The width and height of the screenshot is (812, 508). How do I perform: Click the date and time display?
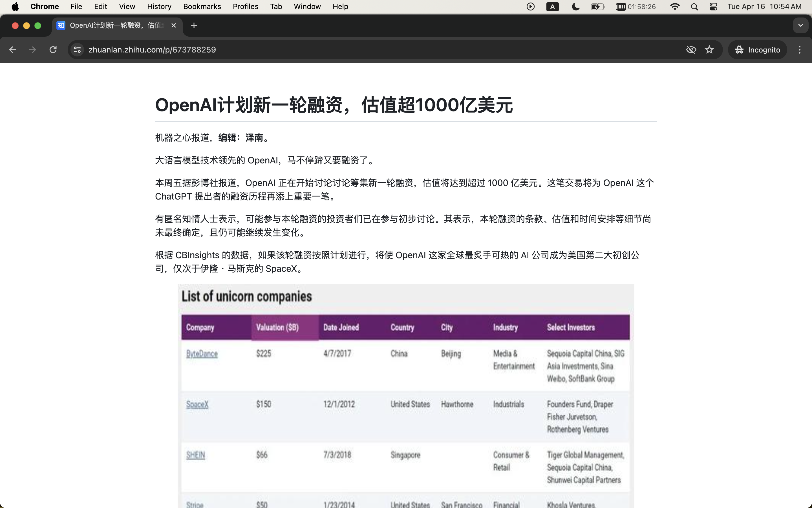764,7
